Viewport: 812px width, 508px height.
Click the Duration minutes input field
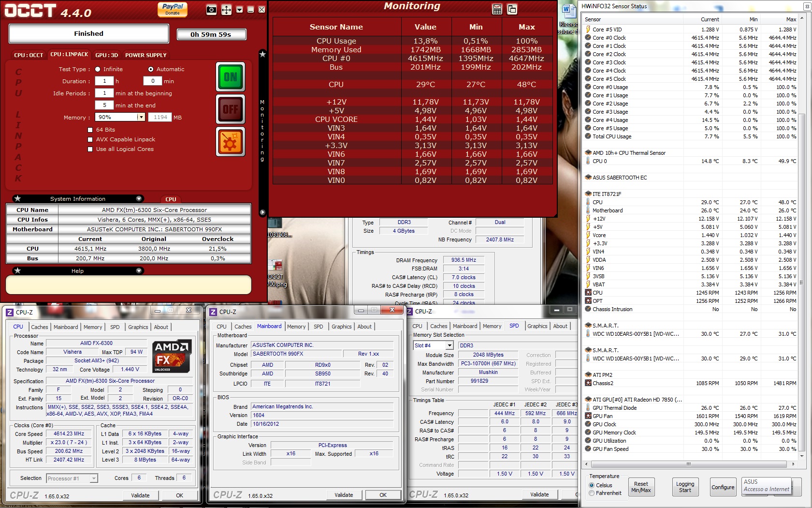[x=153, y=81]
